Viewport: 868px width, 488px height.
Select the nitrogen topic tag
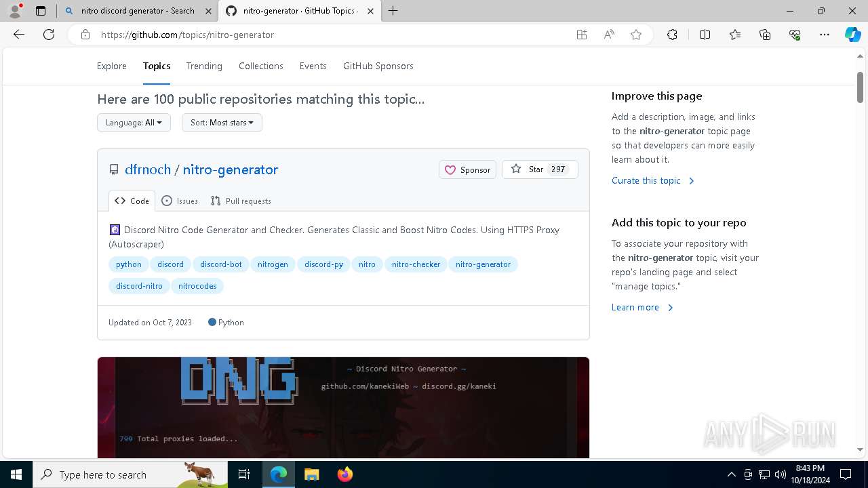(x=273, y=264)
